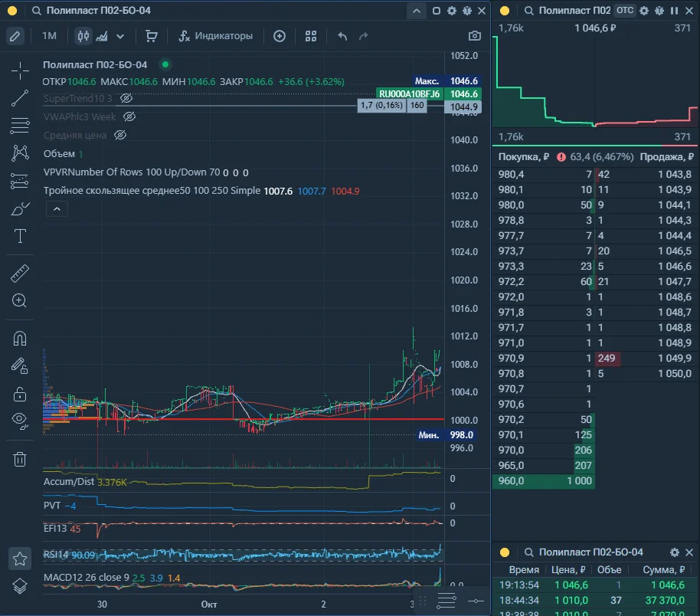Toggle visibility of VWAP Week indicator
700x616 pixels.
pyautogui.click(x=129, y=117)
